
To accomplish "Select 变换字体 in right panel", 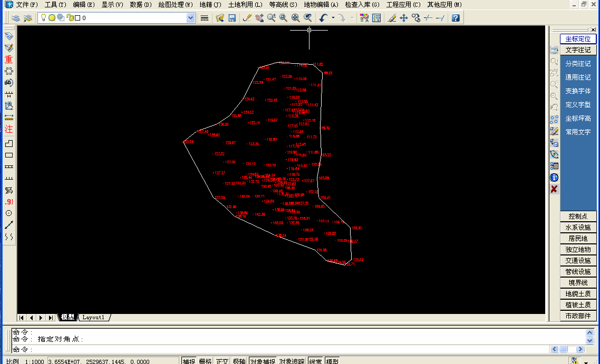I will [578, 91].
